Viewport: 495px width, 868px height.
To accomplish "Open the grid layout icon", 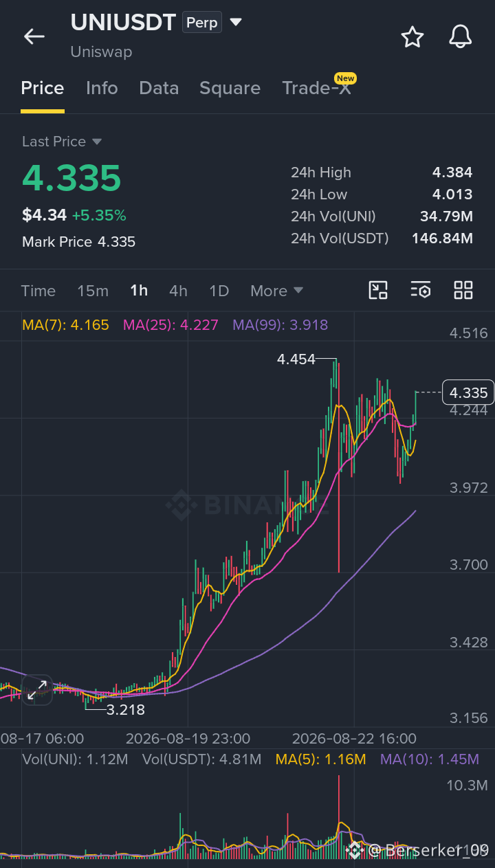I will pos(463,290).
